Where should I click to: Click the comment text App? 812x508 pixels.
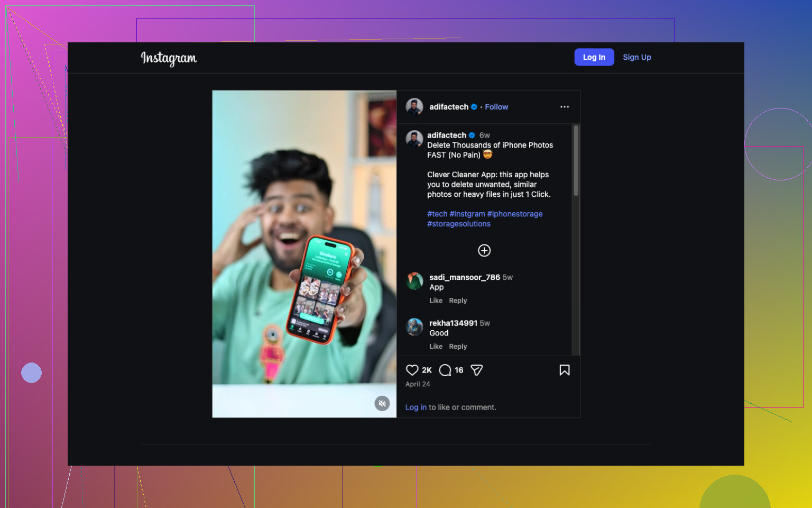click(437, 287)
